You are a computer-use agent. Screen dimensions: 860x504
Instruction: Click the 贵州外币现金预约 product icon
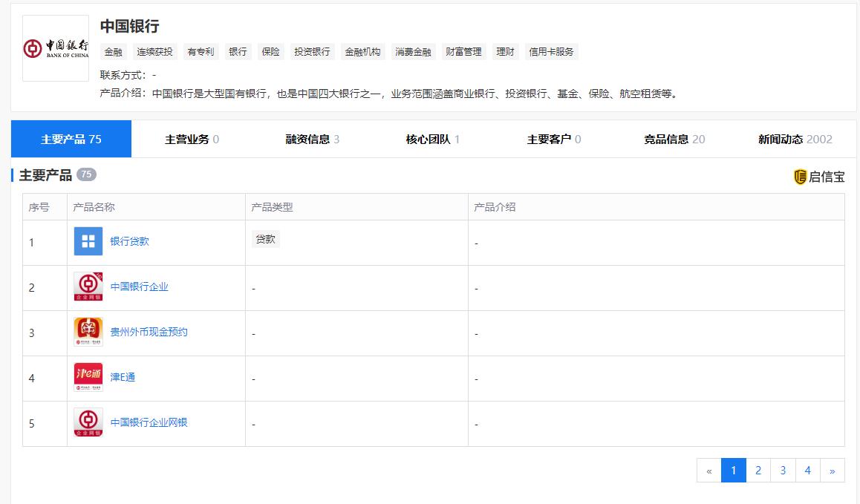[88, 332]
